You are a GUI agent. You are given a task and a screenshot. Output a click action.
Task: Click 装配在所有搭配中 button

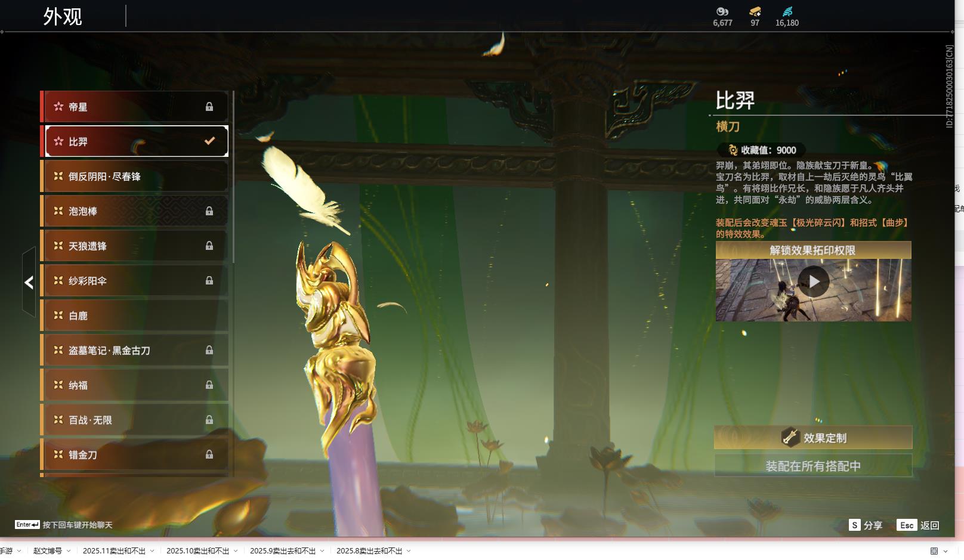click(x=813, y=466)
